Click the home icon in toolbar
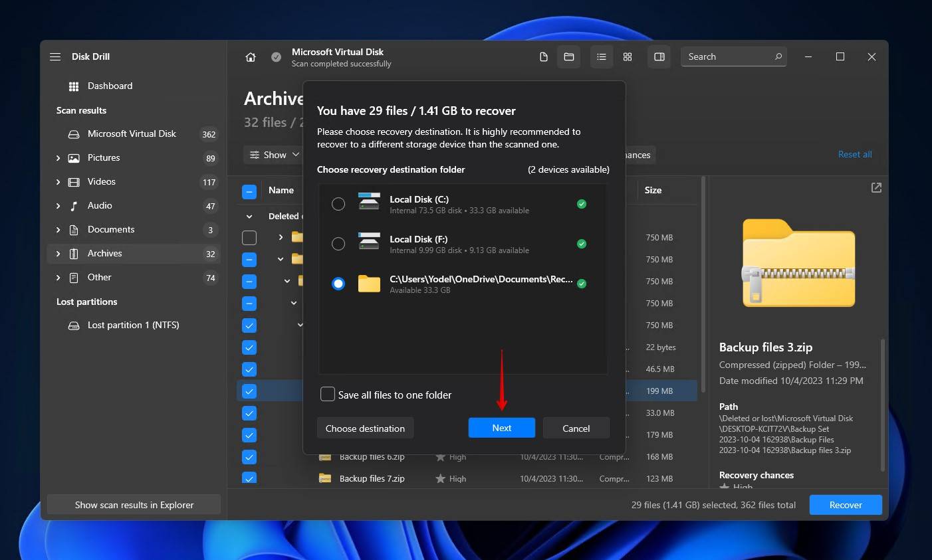932x560 pixels. coord(251,57)
